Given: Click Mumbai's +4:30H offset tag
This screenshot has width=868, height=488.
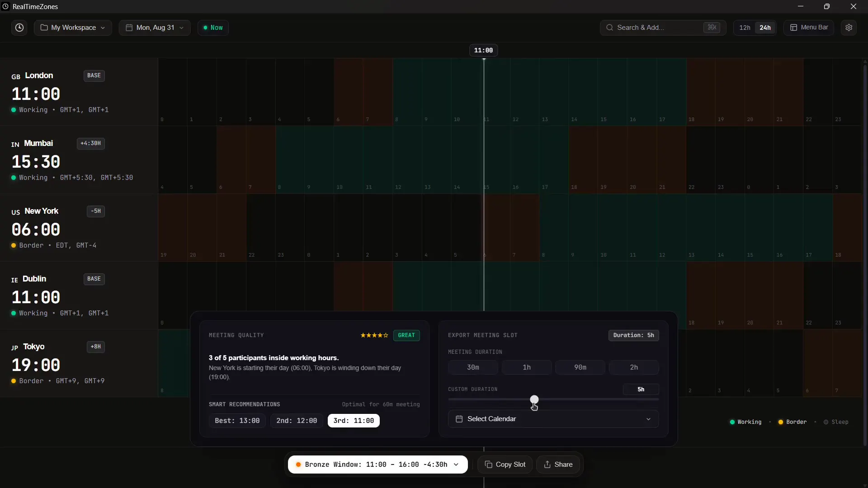Looking at the screenshot, I should [90, 143].
